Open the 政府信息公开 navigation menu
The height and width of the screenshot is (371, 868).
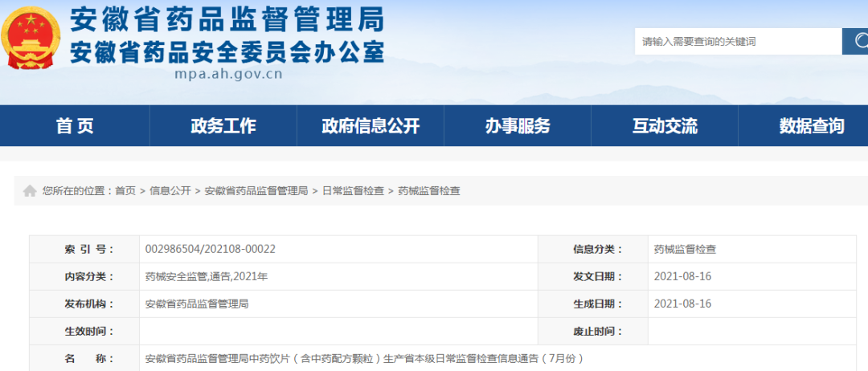click(371, 126)
